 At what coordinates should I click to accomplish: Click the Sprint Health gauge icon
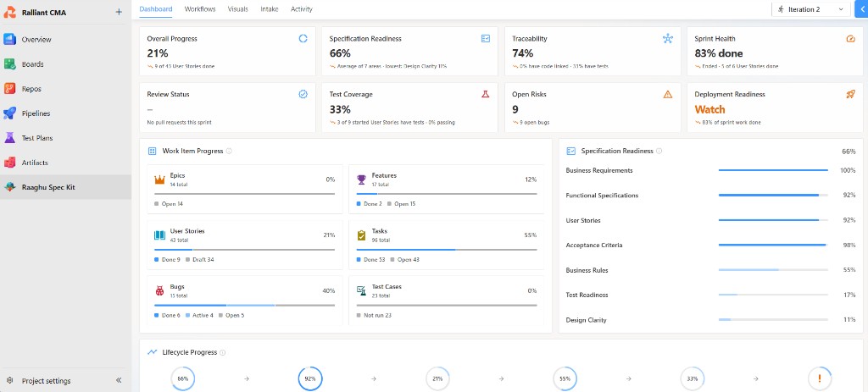851,39
